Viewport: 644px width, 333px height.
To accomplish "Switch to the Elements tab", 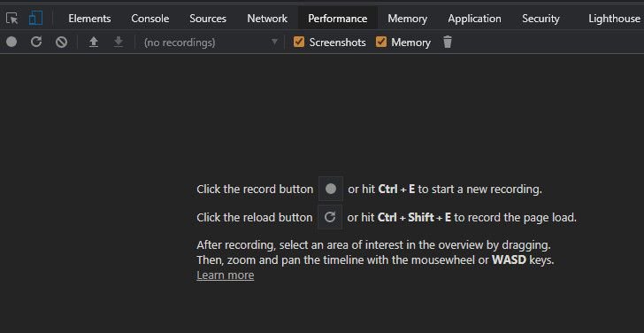I will [x=89, y=19].
